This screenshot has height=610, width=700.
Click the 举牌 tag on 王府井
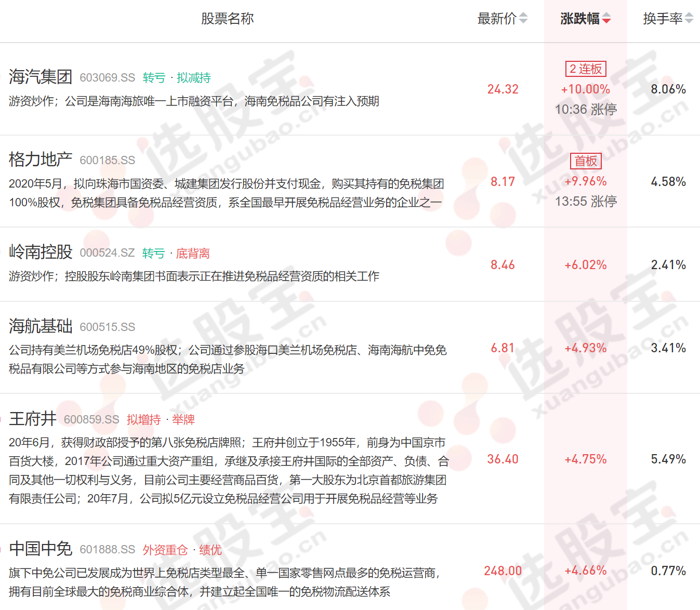183,420
